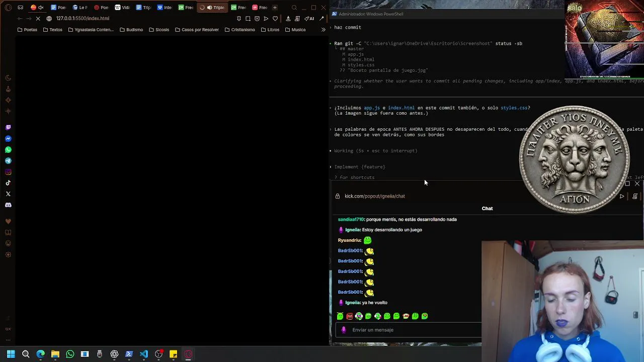Switch to the Inte Dropbox tab
The image size is (644, 362).
[x=164, y=8]
